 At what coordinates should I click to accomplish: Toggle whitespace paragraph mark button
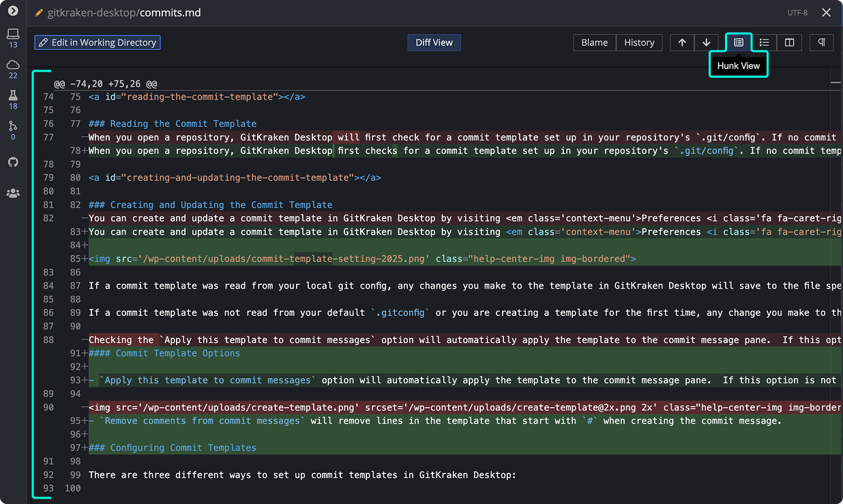tap(822, 42)
